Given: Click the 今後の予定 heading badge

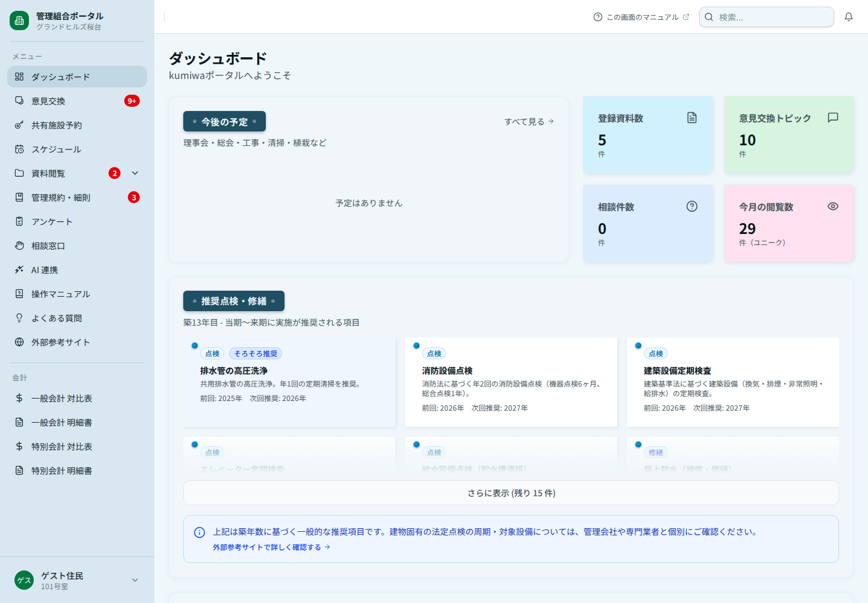Looking at the screenshot, I should (224, 121).
